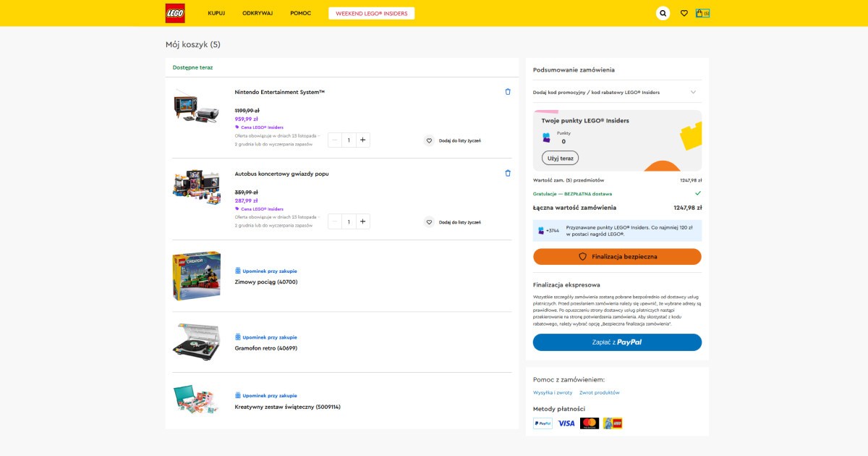Click heart icon for Autobus koncertowy
Viewport: 868px width, 456px height.
pyautogui.click(x=429, y=222)
